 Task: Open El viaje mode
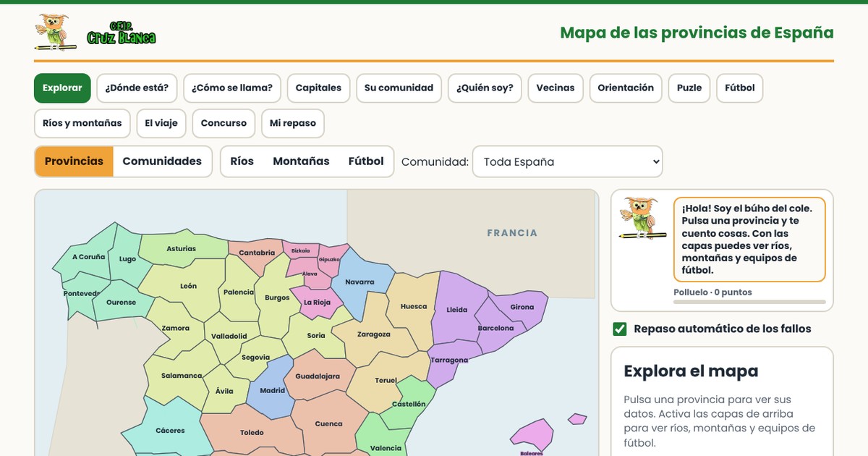[161, 123]
